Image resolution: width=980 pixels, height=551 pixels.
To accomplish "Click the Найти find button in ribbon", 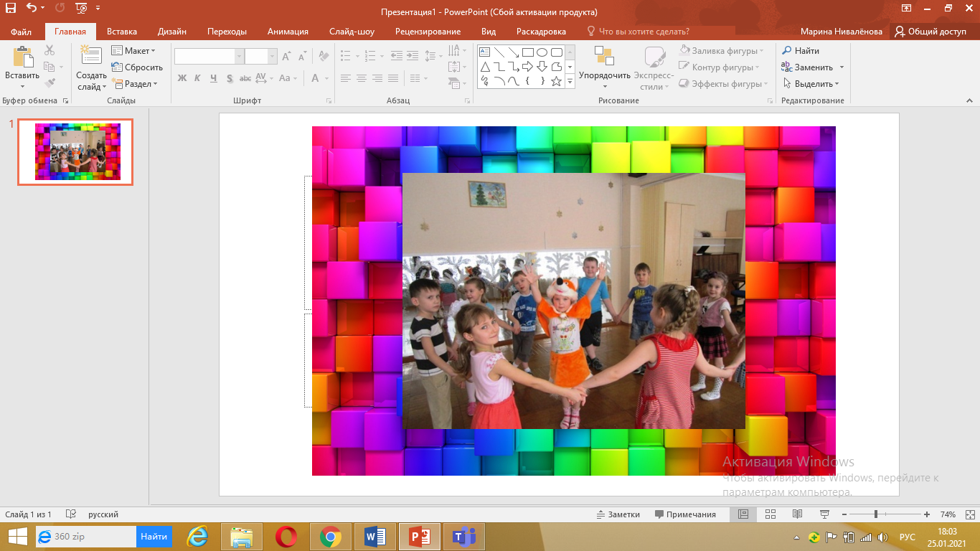I will pyautogui.click(x=801, y=51).
